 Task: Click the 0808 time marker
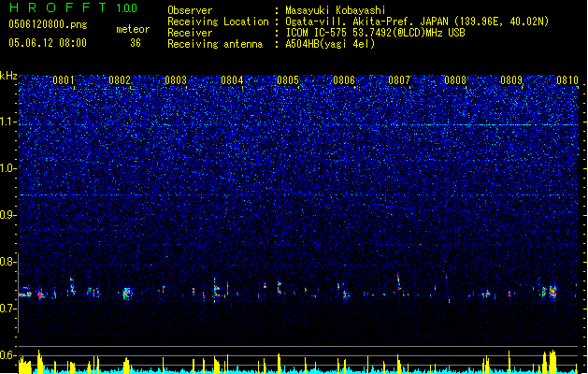[x=455, y=80]
